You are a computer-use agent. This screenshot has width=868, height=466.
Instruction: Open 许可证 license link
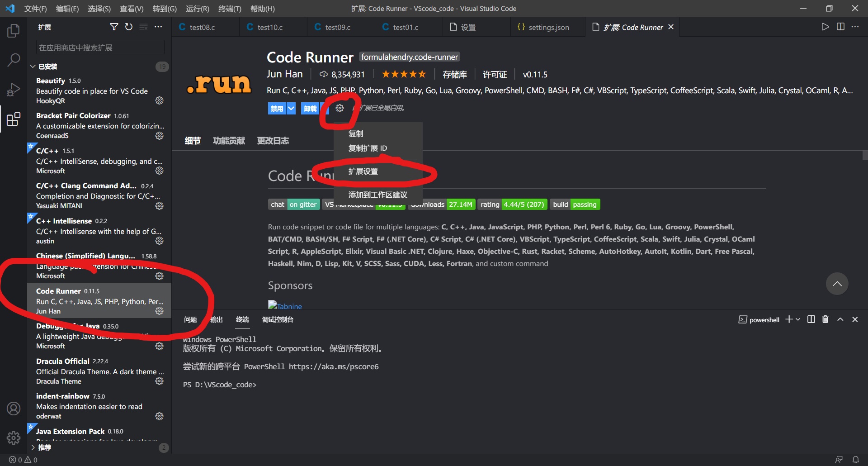tap(495, 75)
